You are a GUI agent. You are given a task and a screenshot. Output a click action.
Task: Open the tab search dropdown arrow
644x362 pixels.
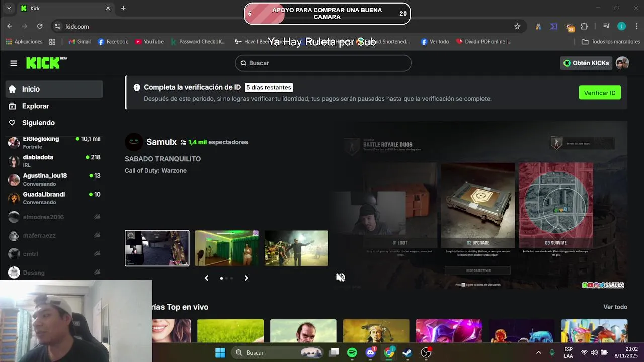(x=9, y=8)
